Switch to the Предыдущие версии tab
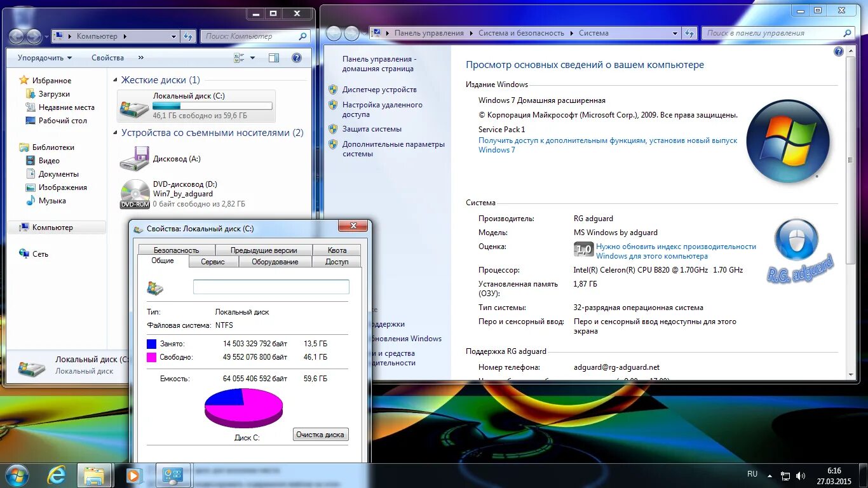The height and width of the screenshot is (488, 868). coord(264,250)
